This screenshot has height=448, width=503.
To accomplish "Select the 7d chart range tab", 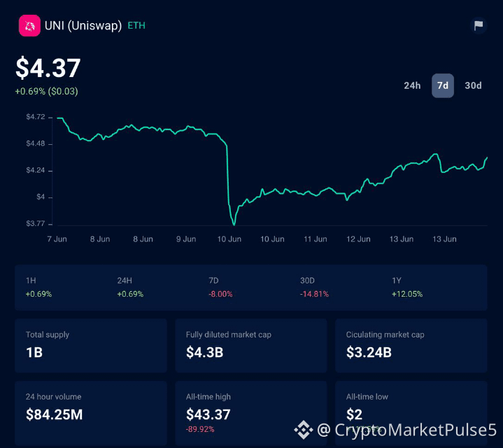I will [443, 85].
